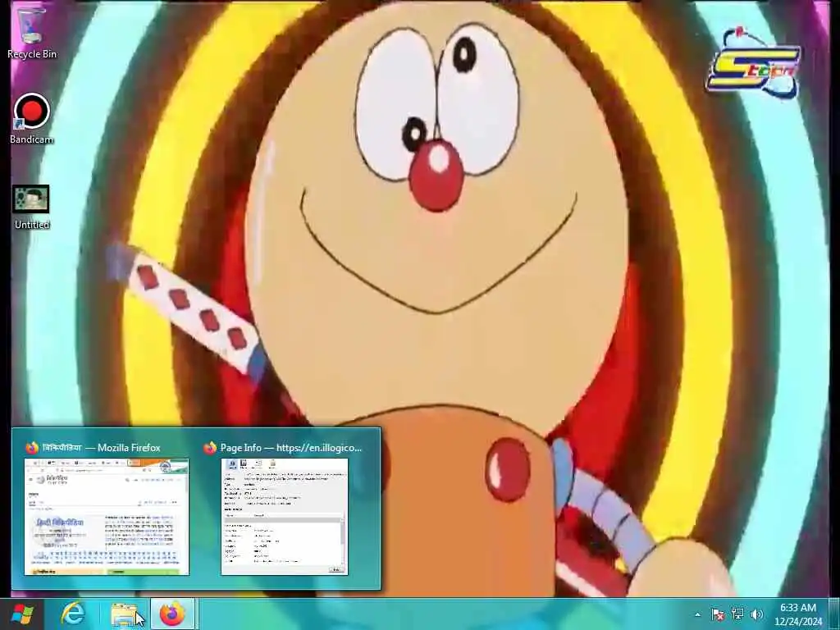Open the network status tray icon
840x630 pixels.
(737, 614)
